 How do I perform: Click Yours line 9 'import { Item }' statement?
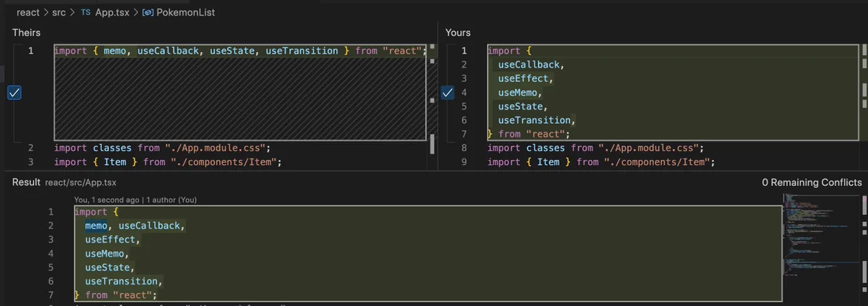[601, 162]
